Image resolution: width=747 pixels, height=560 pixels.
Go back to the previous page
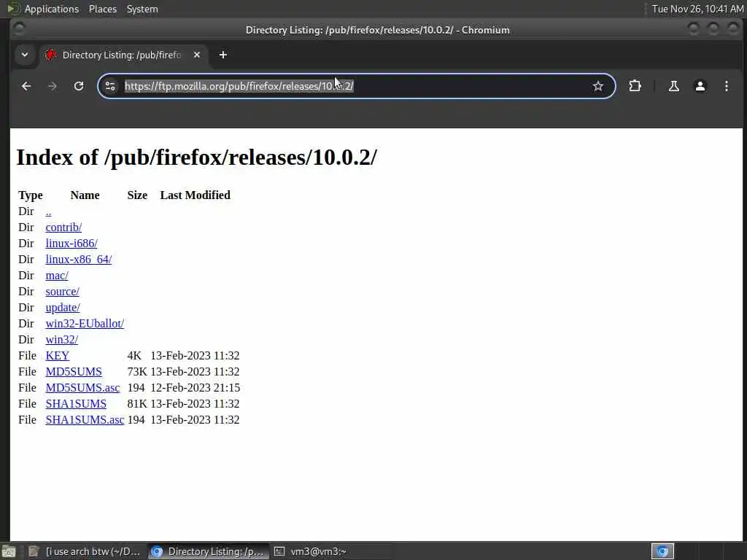(x=26, y=86)
